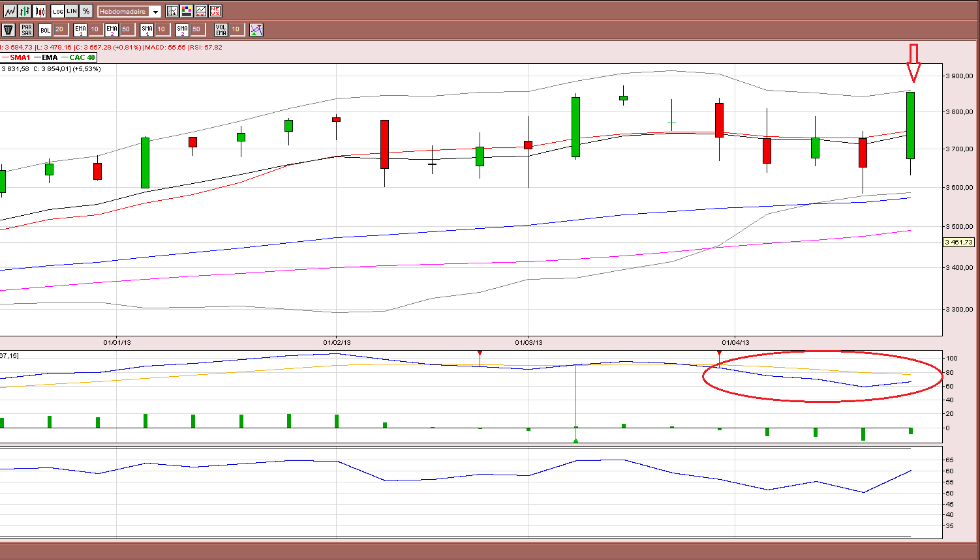Open the NEWS icon in toolbar
The image size is (980, 560).
pyautogui.click(x=215, y=11)
